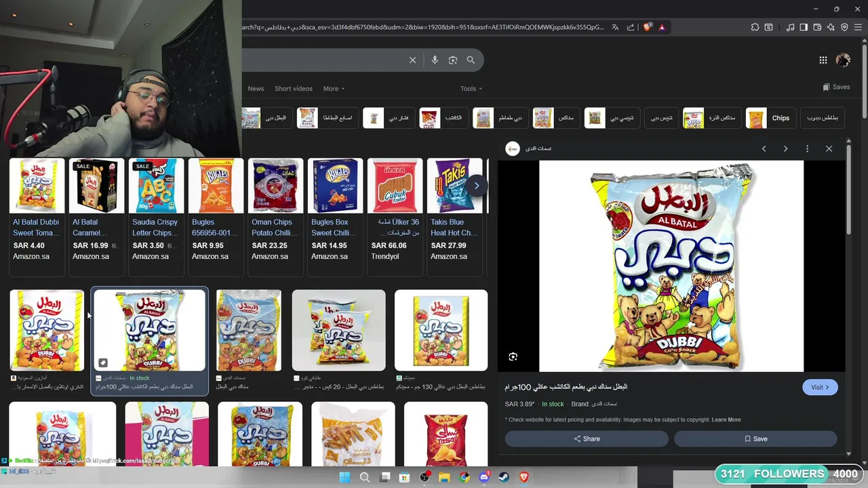Click the share page icon in address bar
868x488 pixels.
pyautogui.click(x=631, y=27)
